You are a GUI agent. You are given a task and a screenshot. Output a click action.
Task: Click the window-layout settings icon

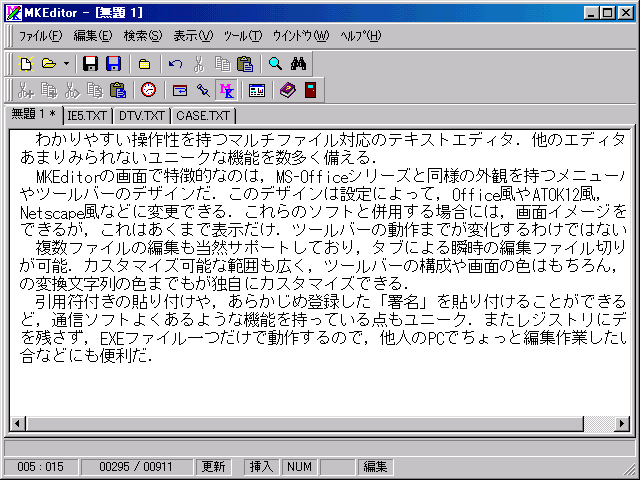(257, 90)
